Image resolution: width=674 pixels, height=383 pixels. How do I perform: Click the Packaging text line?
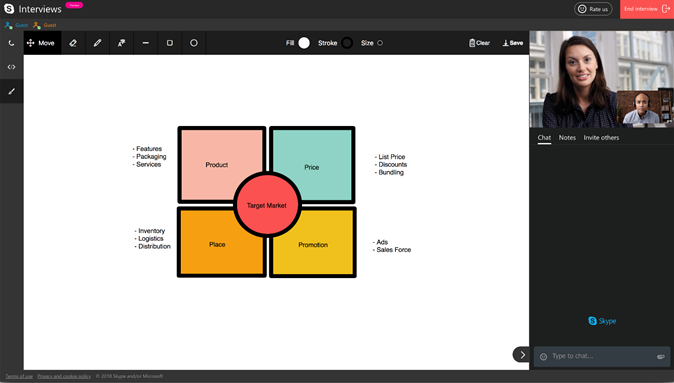(150, 156)
